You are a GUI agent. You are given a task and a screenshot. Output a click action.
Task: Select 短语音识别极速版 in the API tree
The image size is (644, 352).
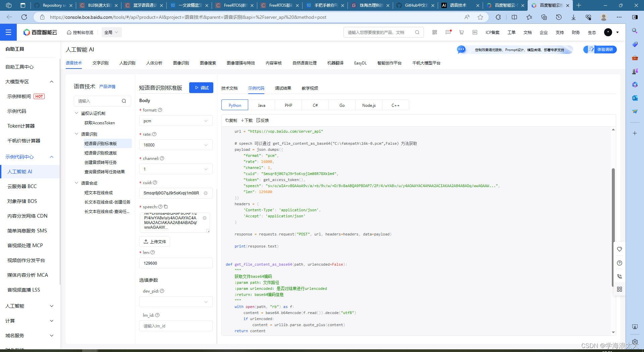101,153
